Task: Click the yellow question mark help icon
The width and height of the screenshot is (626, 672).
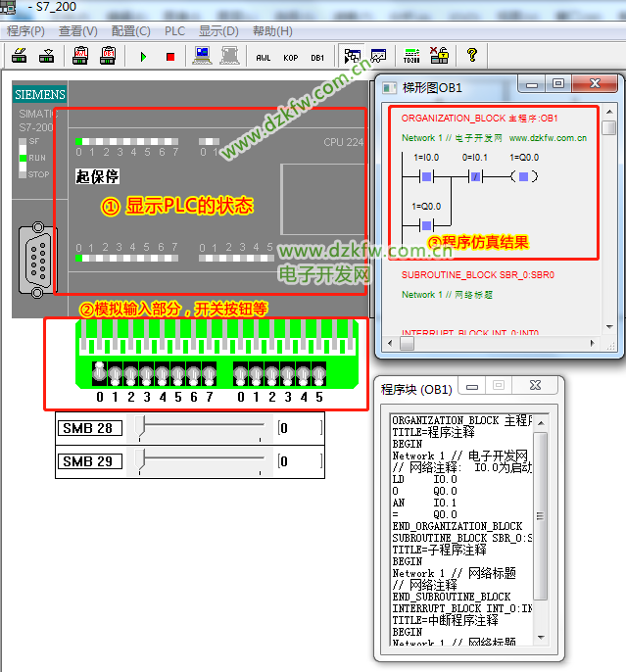Action: [x=471, y=56]
